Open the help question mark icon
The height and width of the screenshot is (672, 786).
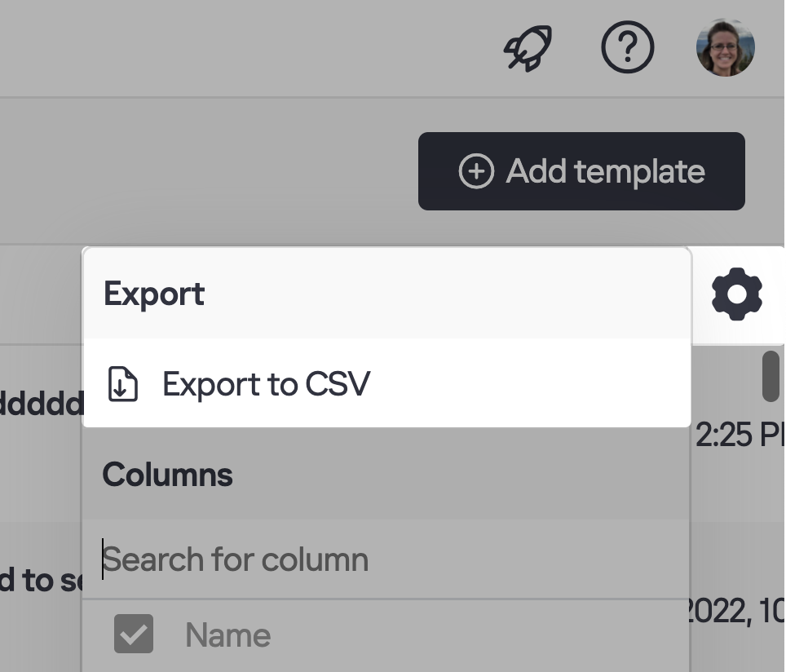click(627, 48)
